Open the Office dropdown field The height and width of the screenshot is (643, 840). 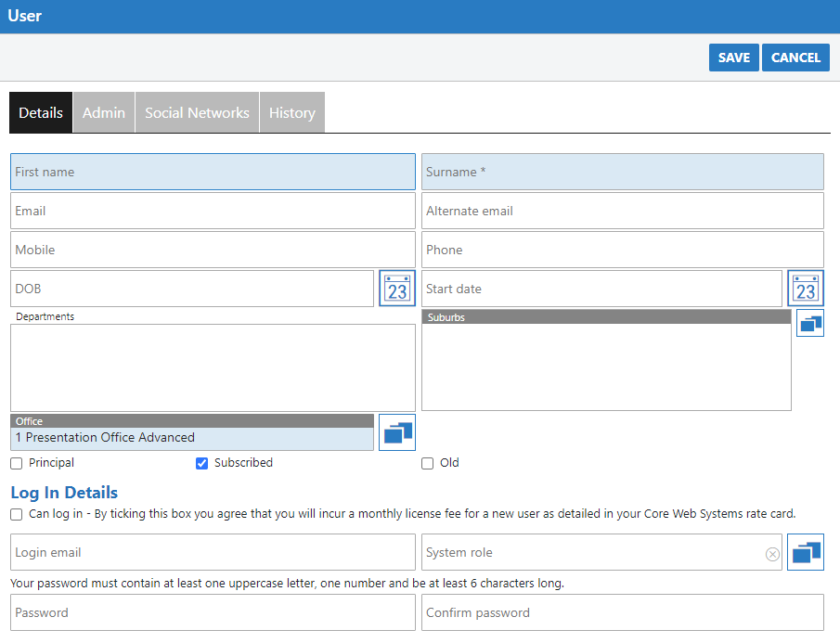coord(192,437)
